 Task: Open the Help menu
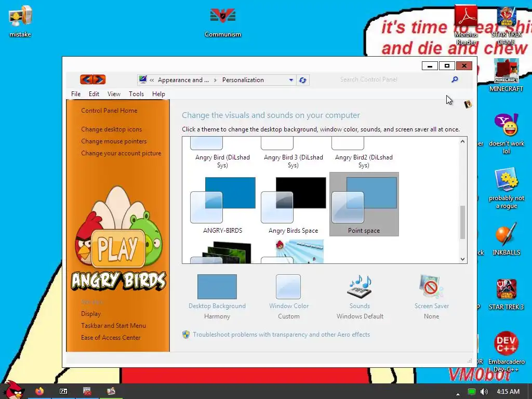pyautogui.click(x=158, y=94)
